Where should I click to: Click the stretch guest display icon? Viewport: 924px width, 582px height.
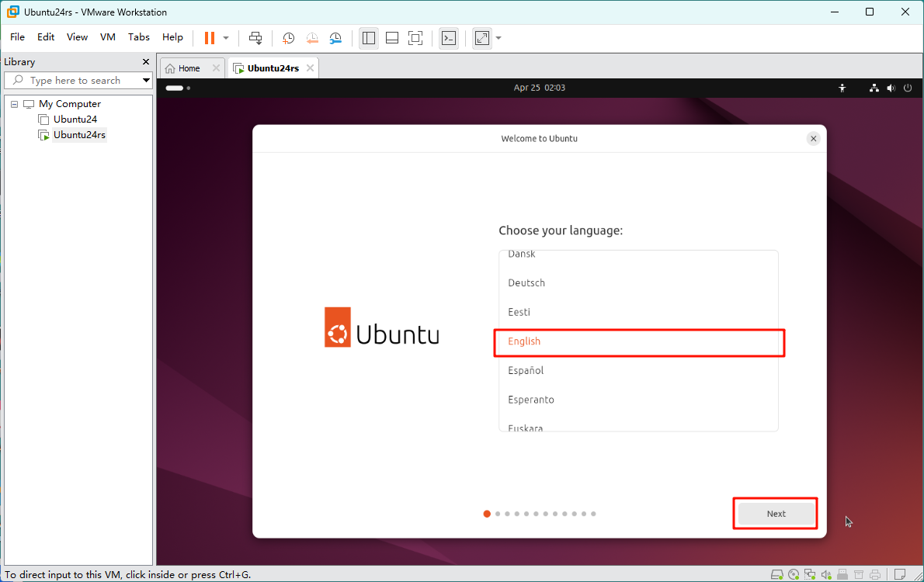pos(482,38)
